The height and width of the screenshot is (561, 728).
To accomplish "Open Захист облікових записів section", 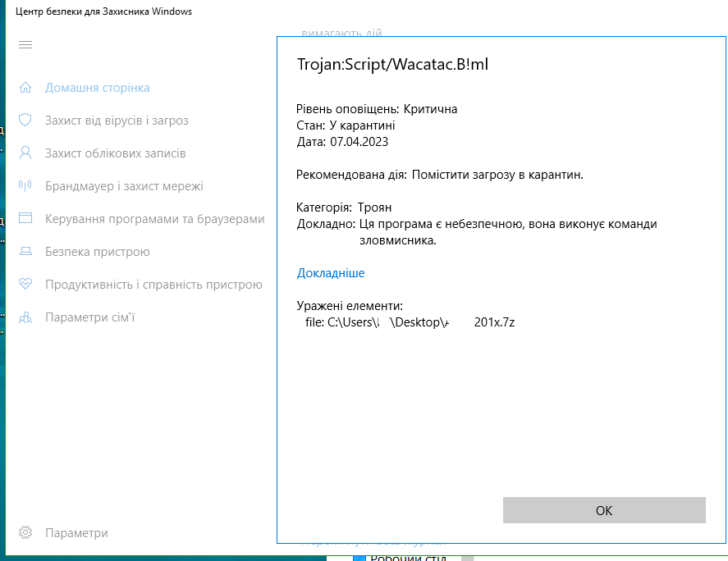I will [x=115, y=153].
